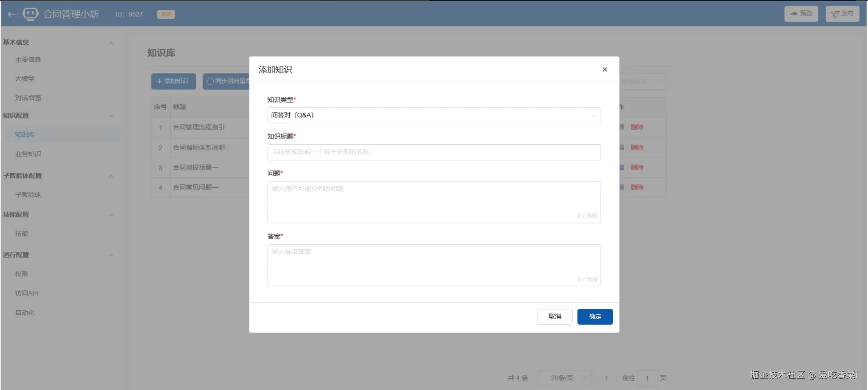This screenshot has height=390, width=868.
Task: Click the 发布 button
Action: tap(842, 14)
